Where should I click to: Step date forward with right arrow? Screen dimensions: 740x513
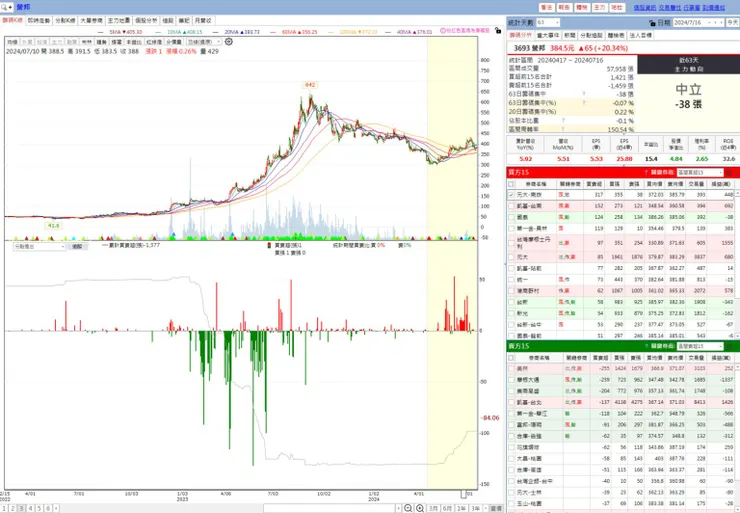722,23
